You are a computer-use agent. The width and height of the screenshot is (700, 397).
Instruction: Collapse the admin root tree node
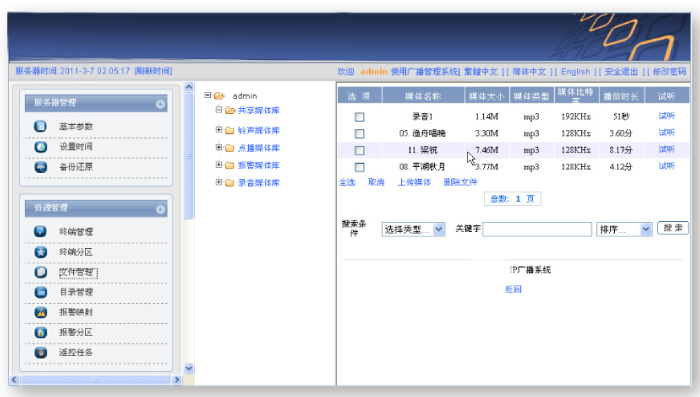point(208,95)
